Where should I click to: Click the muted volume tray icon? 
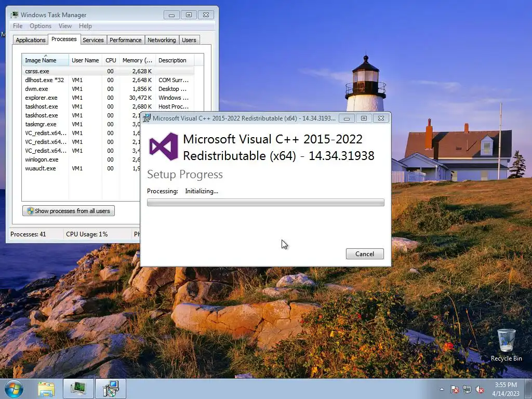coord(480,389)
